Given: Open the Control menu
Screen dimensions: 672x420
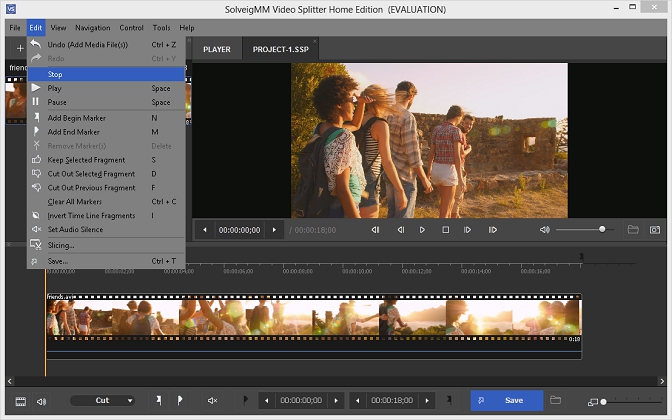Looking at the screenshot, I should [x=131, y=28].
